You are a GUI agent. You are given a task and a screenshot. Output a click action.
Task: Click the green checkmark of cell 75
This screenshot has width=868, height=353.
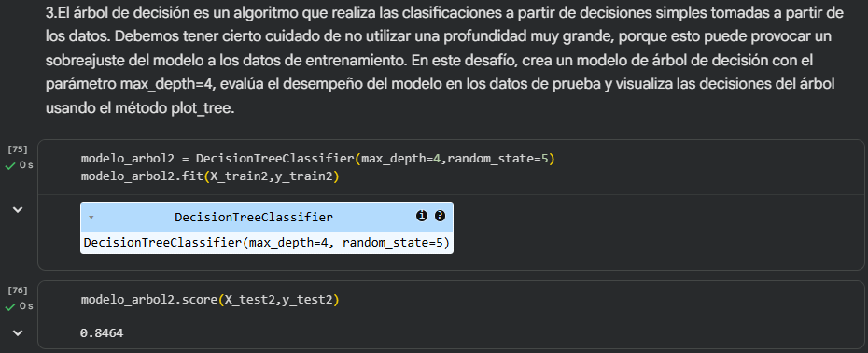click(x=10, y=165)
